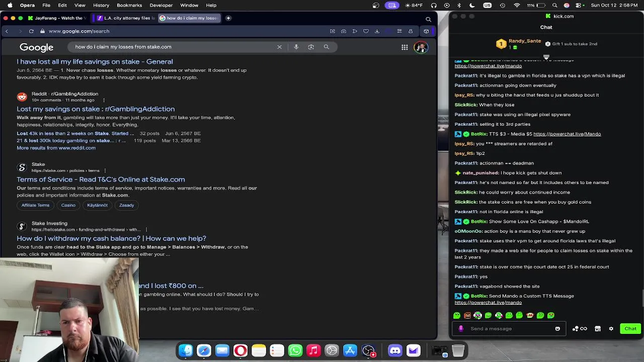Screen dimensions: 644x362
Task: Open Wi-Fi status in macOS menu bar
Action: point(516,5)
